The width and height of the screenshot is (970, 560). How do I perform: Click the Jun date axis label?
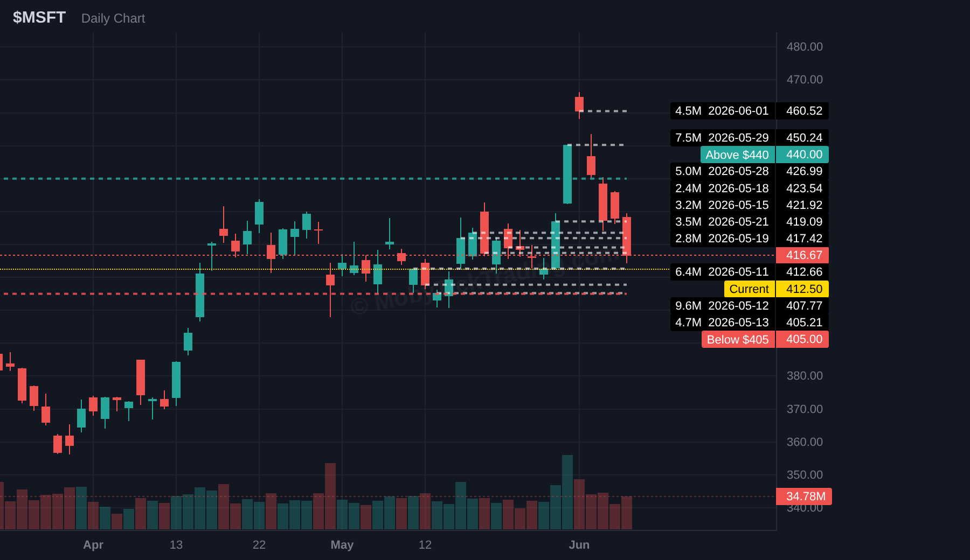[579, 545]
